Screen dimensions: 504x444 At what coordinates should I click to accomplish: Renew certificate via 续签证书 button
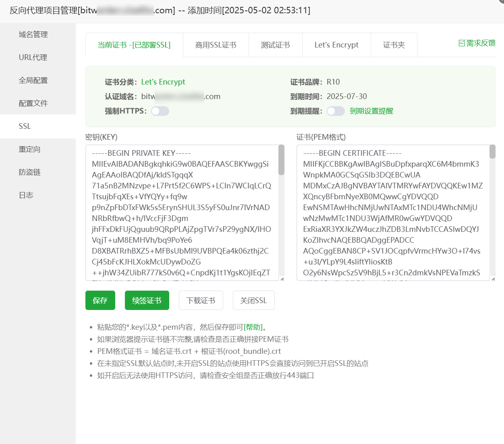click(x=147, y=300)
